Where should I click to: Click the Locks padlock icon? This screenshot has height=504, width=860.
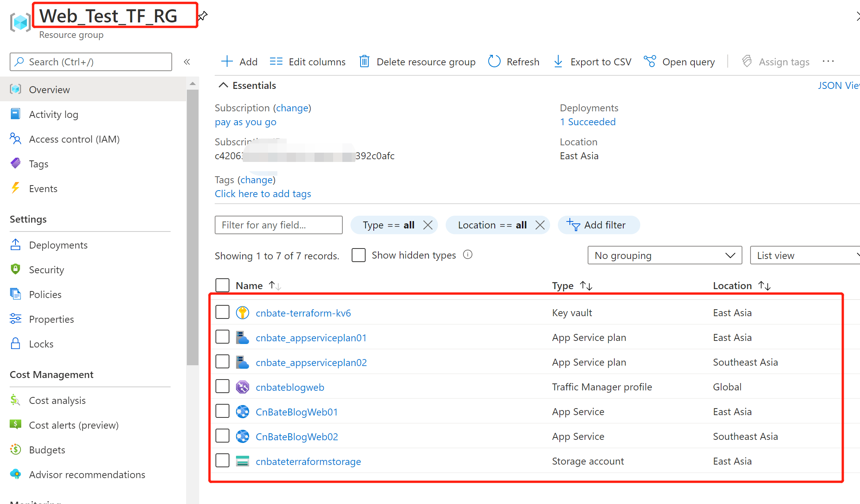pyautogui.click(x=15, y=343)
